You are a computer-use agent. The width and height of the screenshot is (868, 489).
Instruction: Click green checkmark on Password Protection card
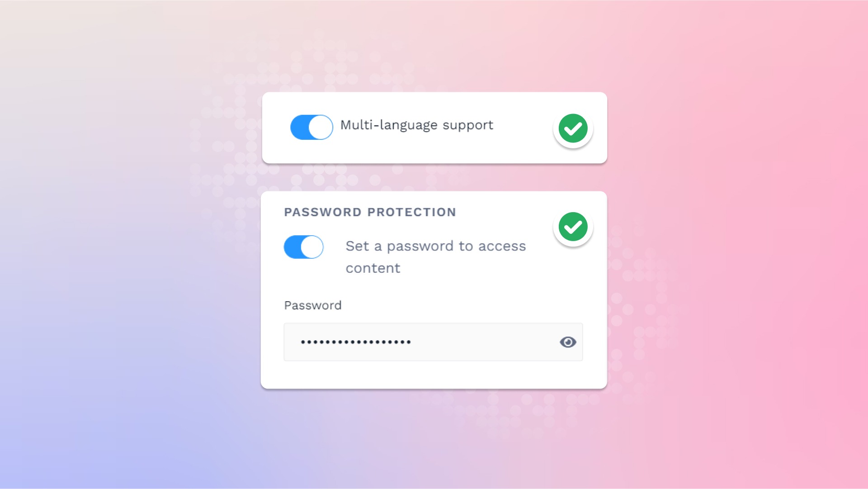573,227
